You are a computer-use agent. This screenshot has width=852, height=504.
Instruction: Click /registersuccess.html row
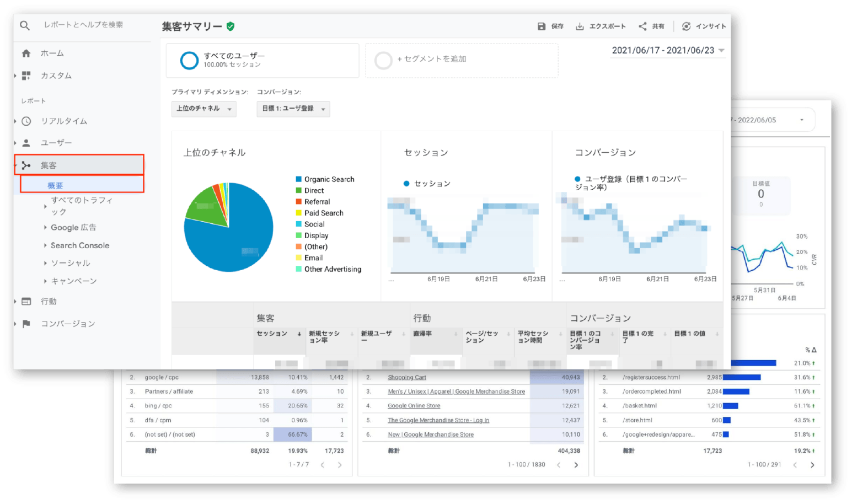(x=709, y=378)
